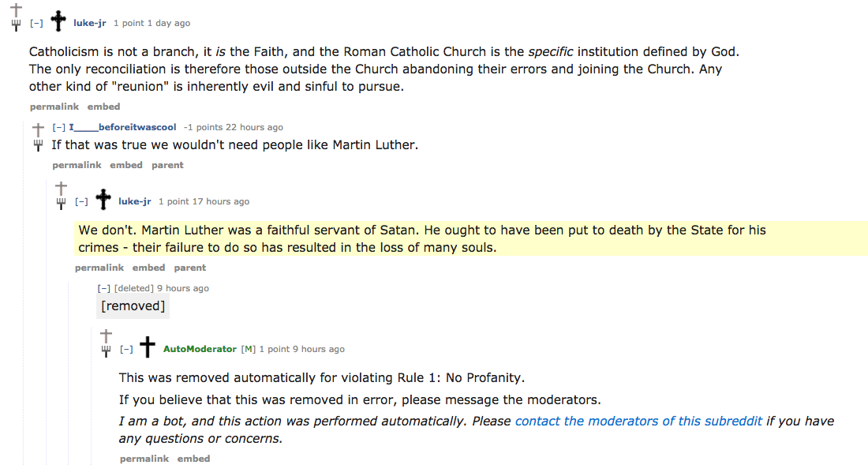Downvote luke-jr's highlighted reply
Viewport: 868px width, 476px height.
point(61,204)
